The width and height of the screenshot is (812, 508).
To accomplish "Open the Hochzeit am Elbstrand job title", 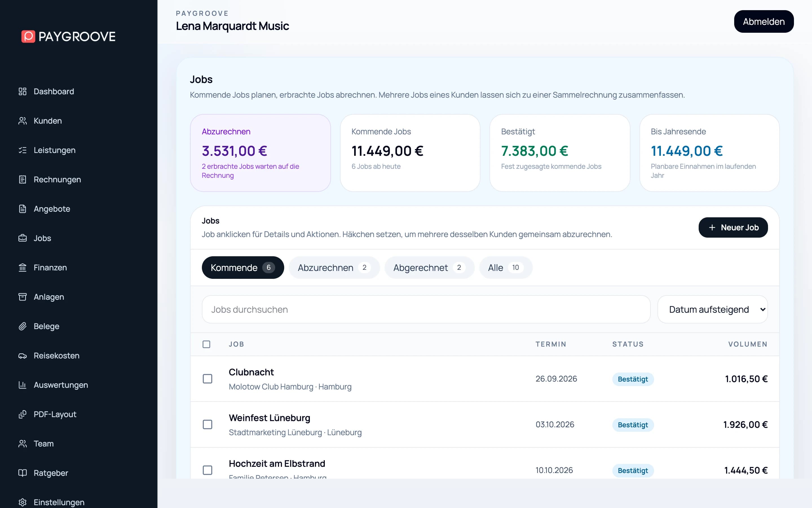I will [277, 463].
